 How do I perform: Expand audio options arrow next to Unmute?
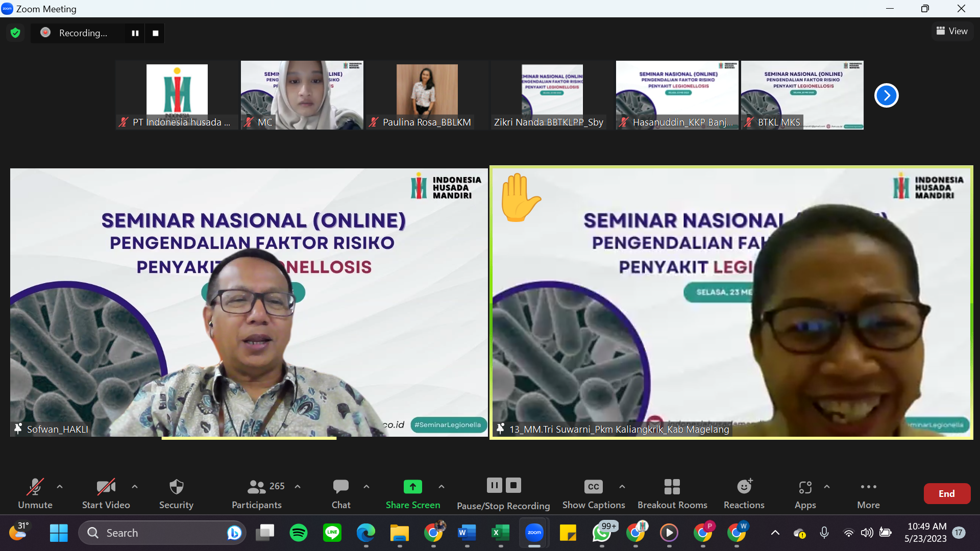pyautogui.click(x=60, y=487)
